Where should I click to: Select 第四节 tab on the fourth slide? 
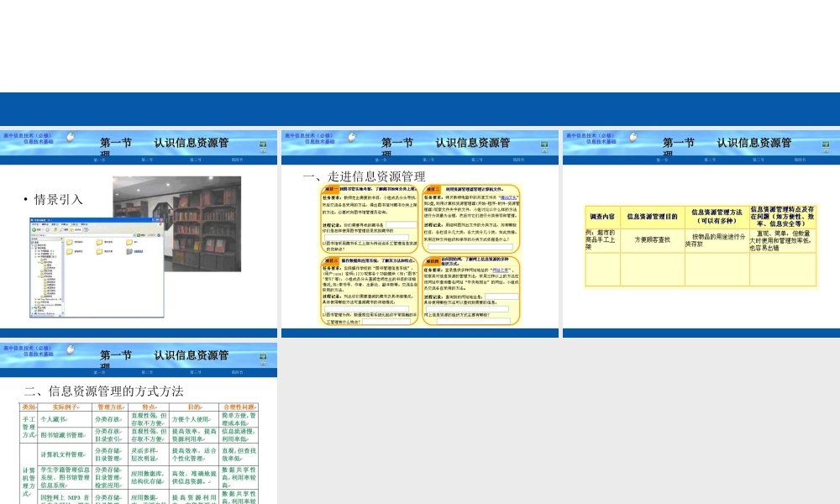coord(238,373)
